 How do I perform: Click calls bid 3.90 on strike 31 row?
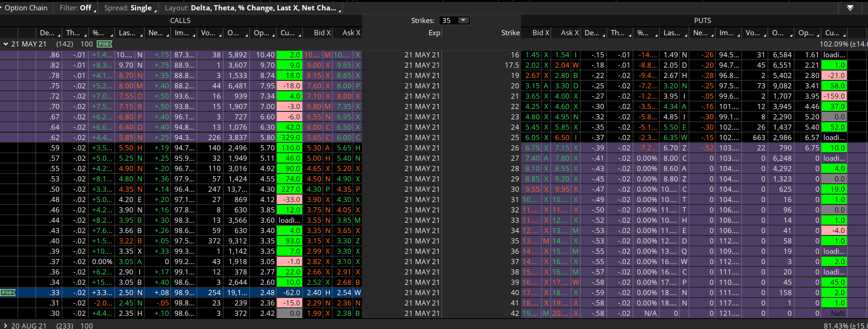pyautogui.click(x=314, y=200)
